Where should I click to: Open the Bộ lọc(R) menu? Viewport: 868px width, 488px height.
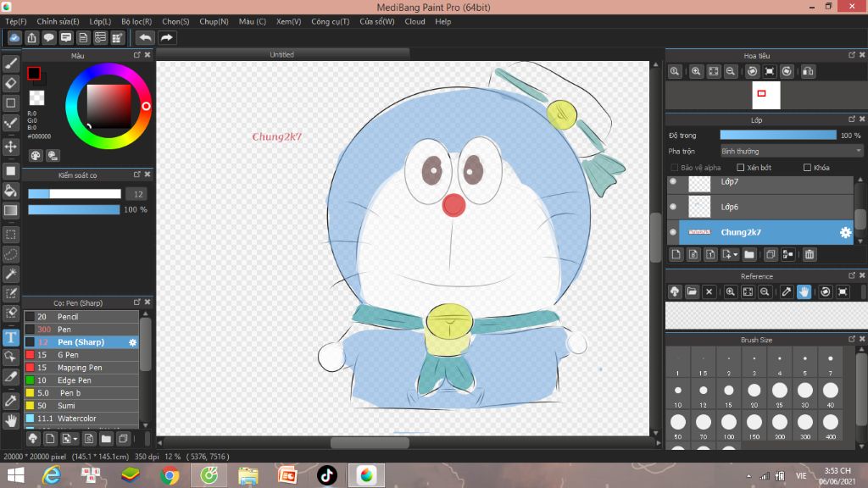136,21
